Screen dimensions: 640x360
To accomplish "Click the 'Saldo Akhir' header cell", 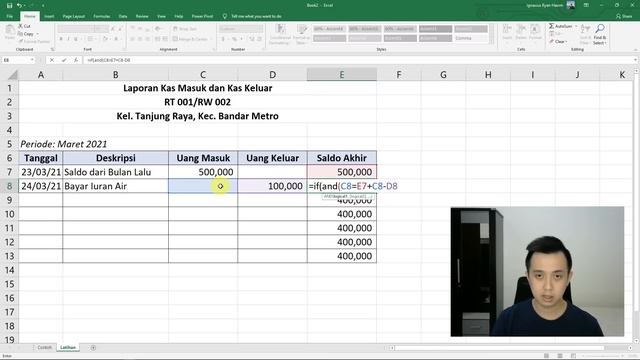I will tap(342, 158).
